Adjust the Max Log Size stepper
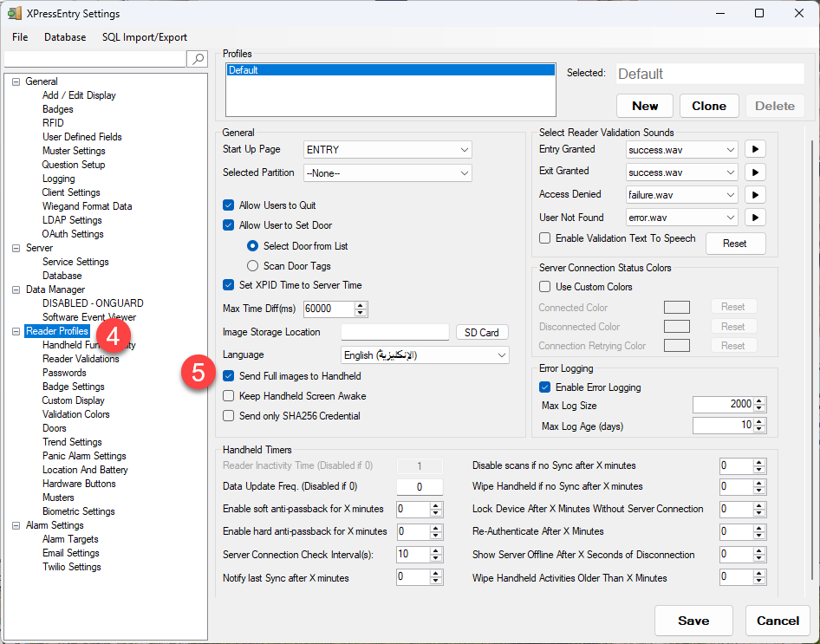 pos(760,404)
